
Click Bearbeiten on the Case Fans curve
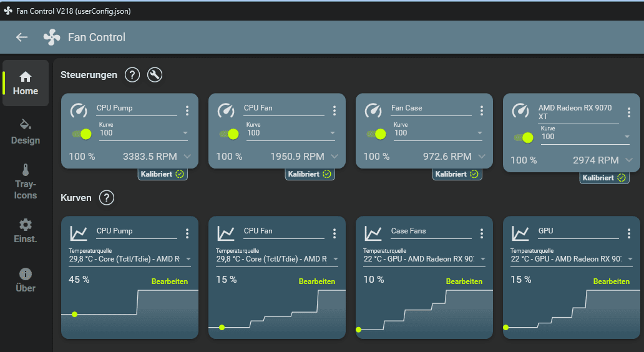[464, 281]
